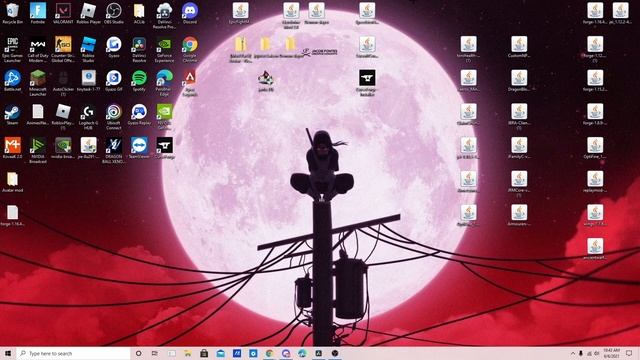Open the Ubisoft Connect shortcut

point(113,117)
